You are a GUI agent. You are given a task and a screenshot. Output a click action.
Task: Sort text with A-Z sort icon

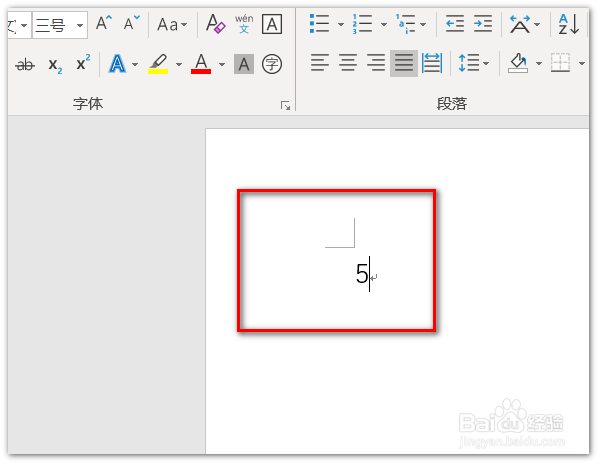click(x=568, y=24)
